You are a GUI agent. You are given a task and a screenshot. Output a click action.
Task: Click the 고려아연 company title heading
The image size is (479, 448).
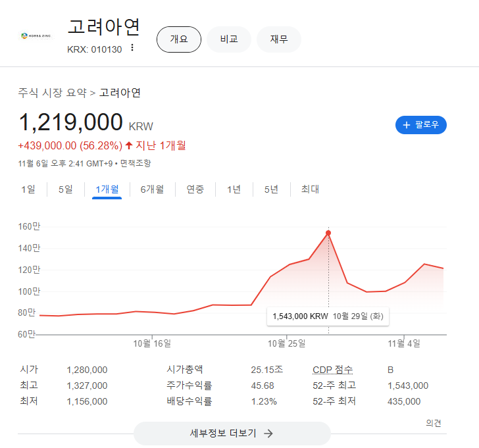(x=104, y=26)
